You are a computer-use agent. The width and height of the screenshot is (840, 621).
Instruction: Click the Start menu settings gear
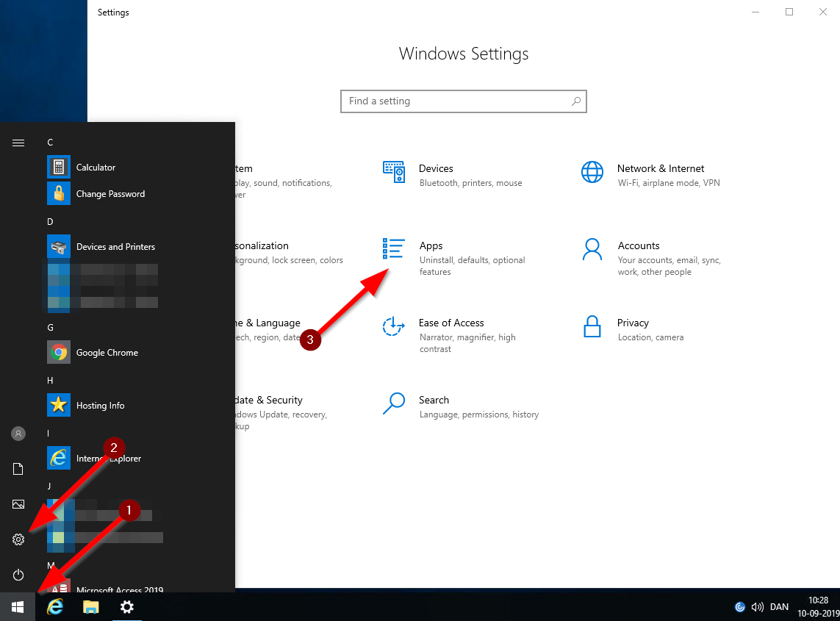click(x=18, y=539)
